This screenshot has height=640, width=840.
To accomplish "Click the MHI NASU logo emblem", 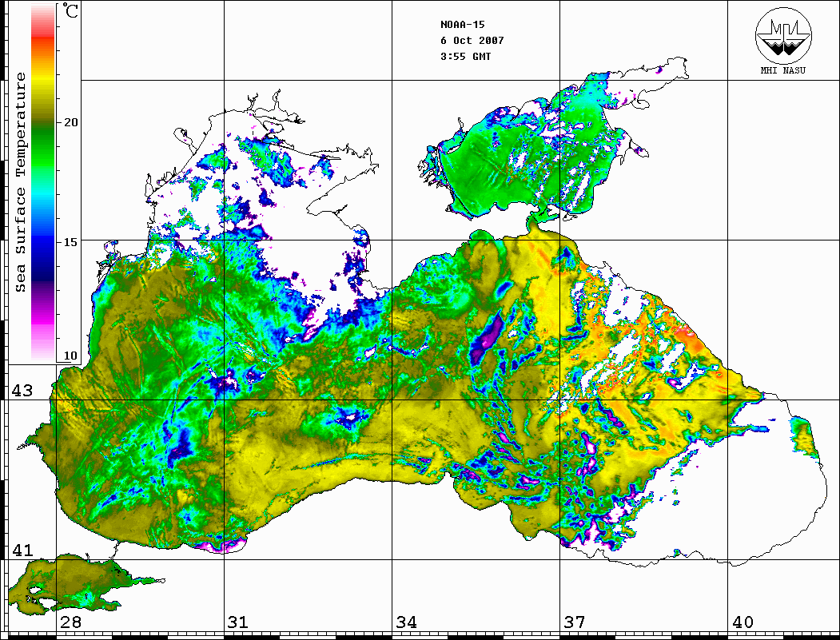I will tap(783, 35).
